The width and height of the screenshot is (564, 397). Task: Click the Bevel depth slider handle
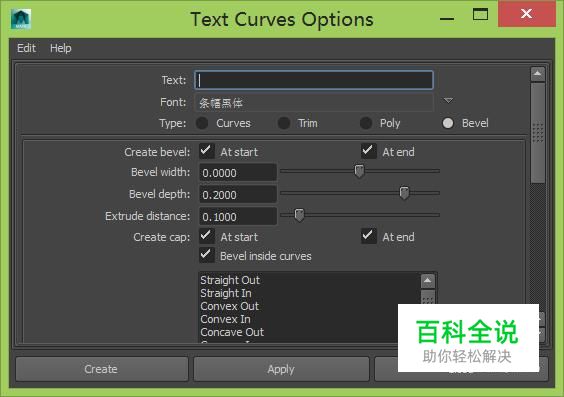point(404,193)
